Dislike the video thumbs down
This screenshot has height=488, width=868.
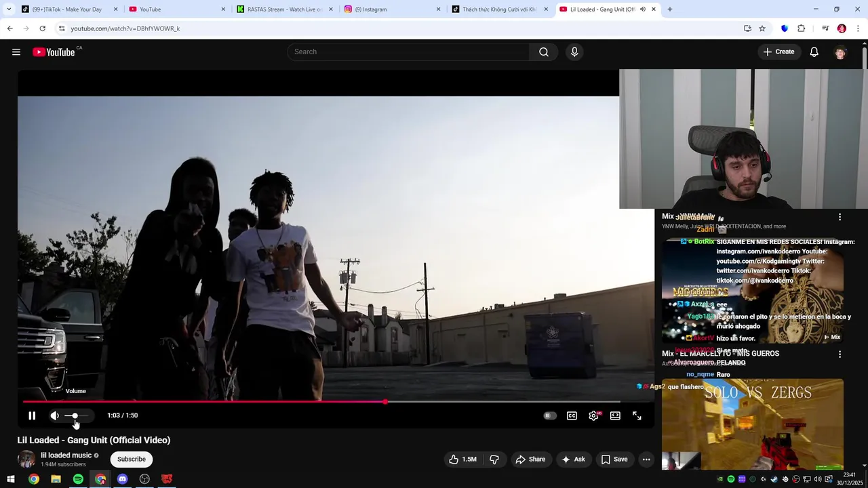494,460
